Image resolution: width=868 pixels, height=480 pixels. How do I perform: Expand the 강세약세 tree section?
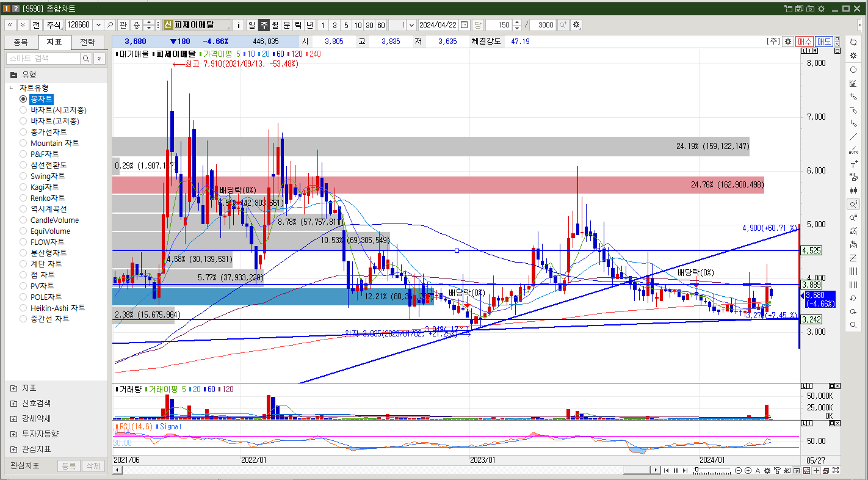point(13,419)
